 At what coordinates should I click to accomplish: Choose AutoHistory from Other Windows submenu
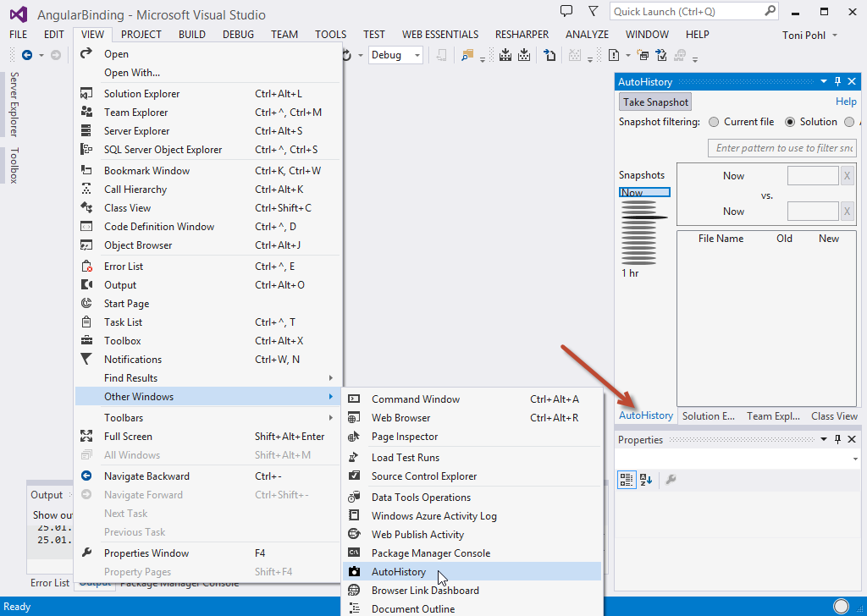pyautogui.click(x=399, y=572)
